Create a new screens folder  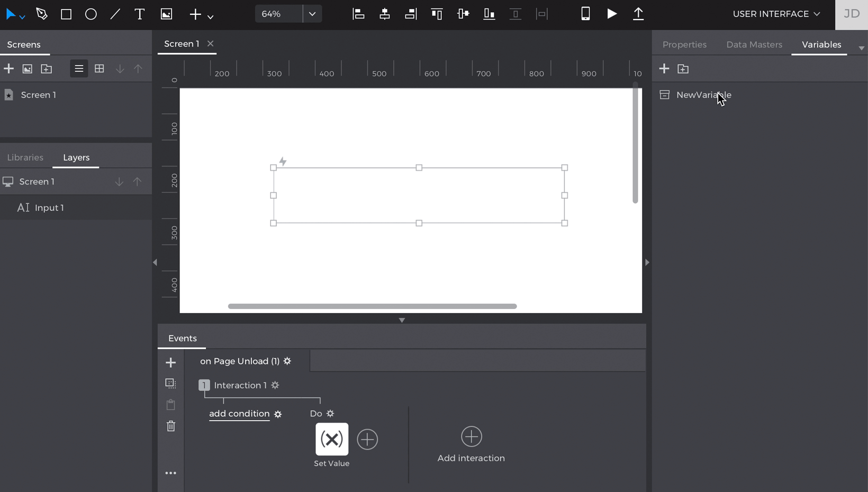pos(47,69)
